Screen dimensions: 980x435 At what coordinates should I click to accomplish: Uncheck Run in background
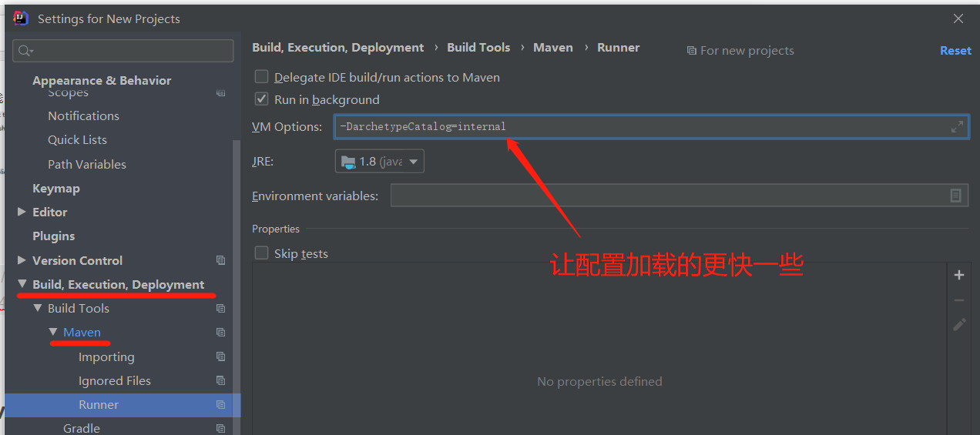tap(262, 99)
